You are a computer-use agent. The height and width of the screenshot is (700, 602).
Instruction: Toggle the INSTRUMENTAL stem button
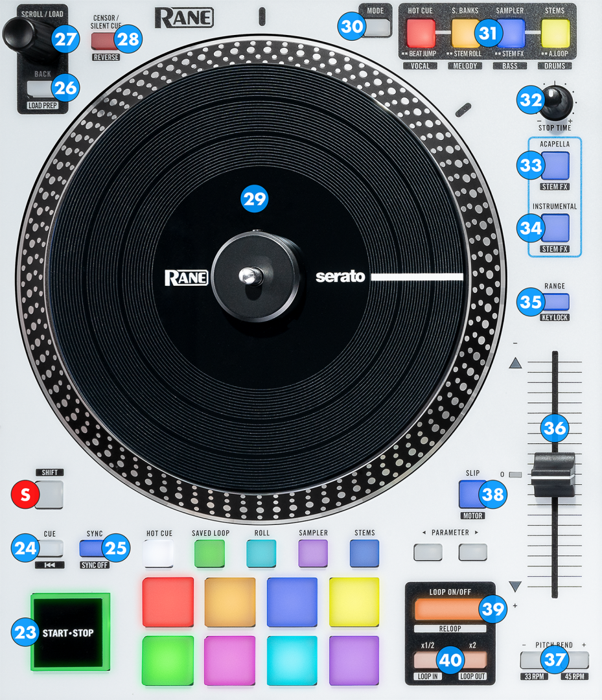[x=555, y=227]
